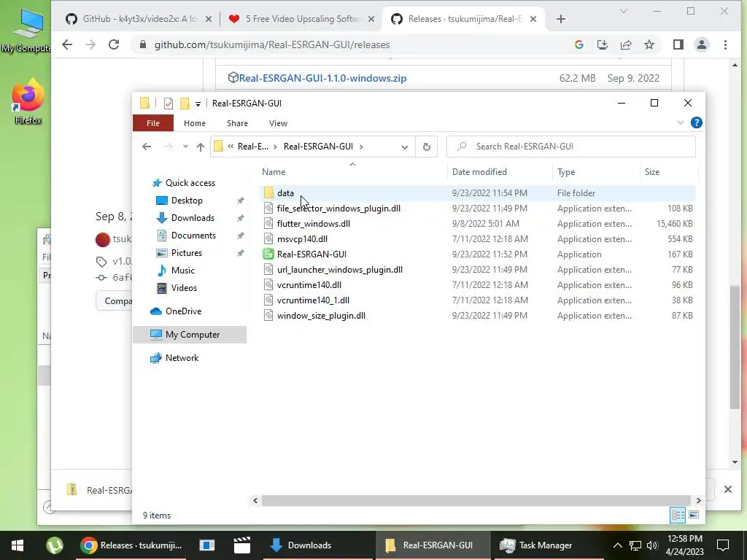The width and height of the screenshot is (747, 560).
Task: Open Real-ESRGAN-GUI-1.1.0-windows.zip download link
Action: point(322,78)
